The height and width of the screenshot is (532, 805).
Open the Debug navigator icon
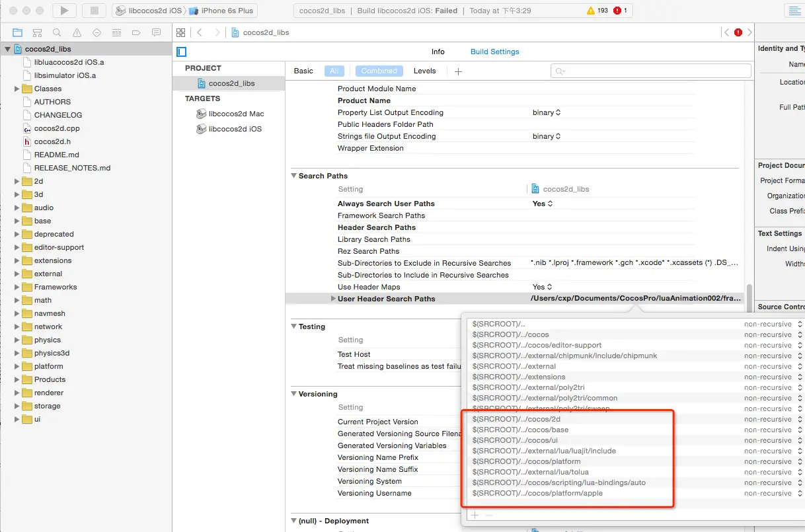coord(116,32)
